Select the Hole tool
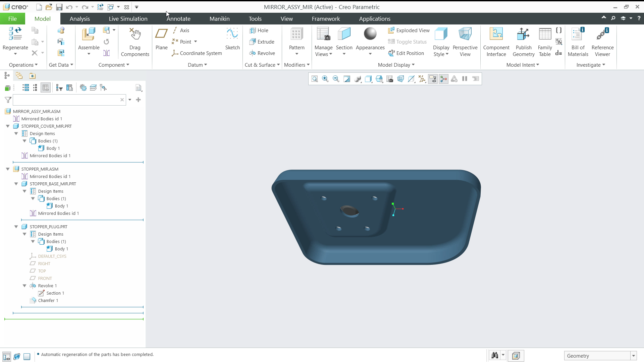The height and width of the screenshot is (362, 644). [x=259, y=31]
